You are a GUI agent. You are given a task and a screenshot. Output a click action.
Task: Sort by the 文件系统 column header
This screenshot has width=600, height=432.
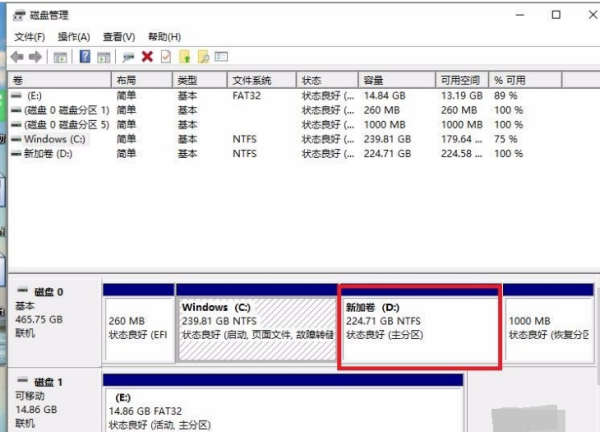(262, 80)
